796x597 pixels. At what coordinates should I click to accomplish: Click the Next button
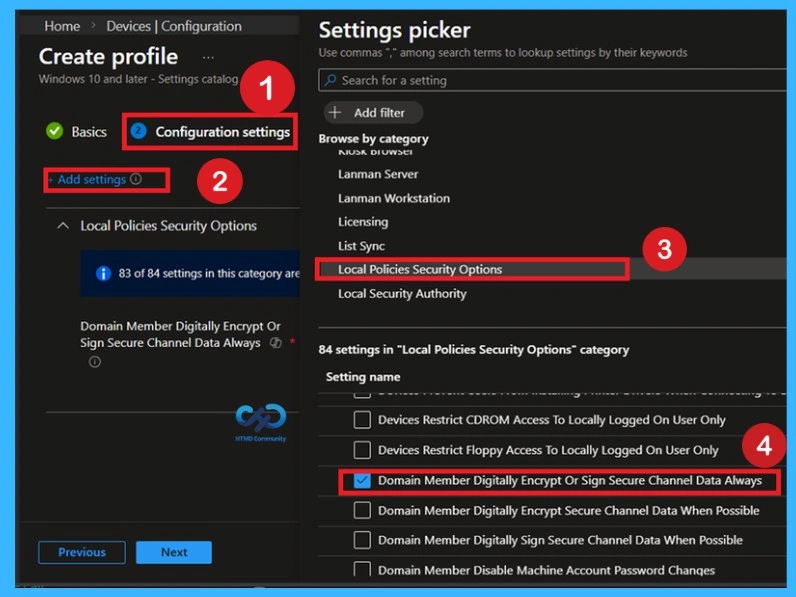174,552
